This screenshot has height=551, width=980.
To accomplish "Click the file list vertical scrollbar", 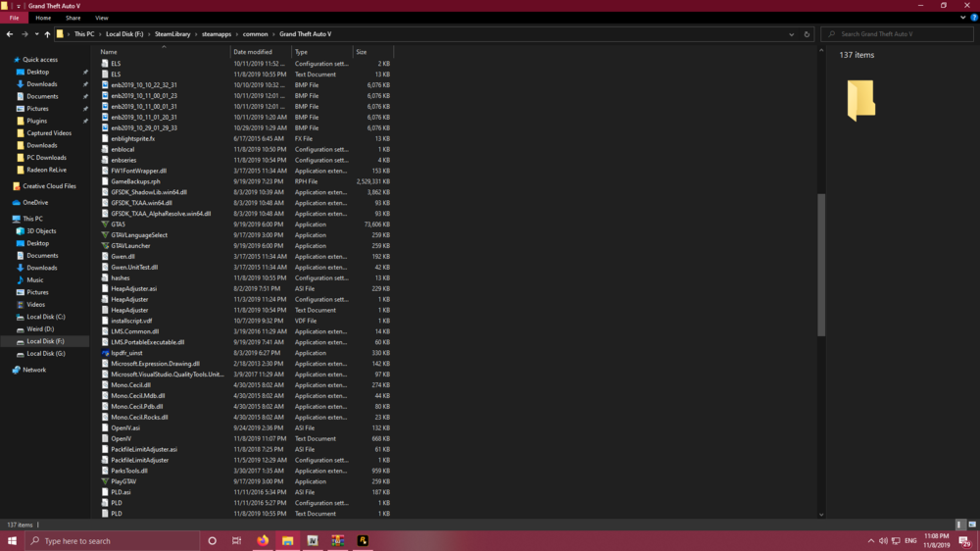I will pyautogui.click(x=821, y=265).
